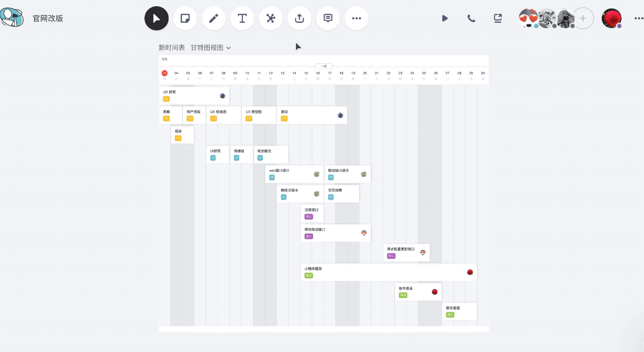Open the 策略 task card
Viewport: 644px width, 352px height.
point(171,115)
